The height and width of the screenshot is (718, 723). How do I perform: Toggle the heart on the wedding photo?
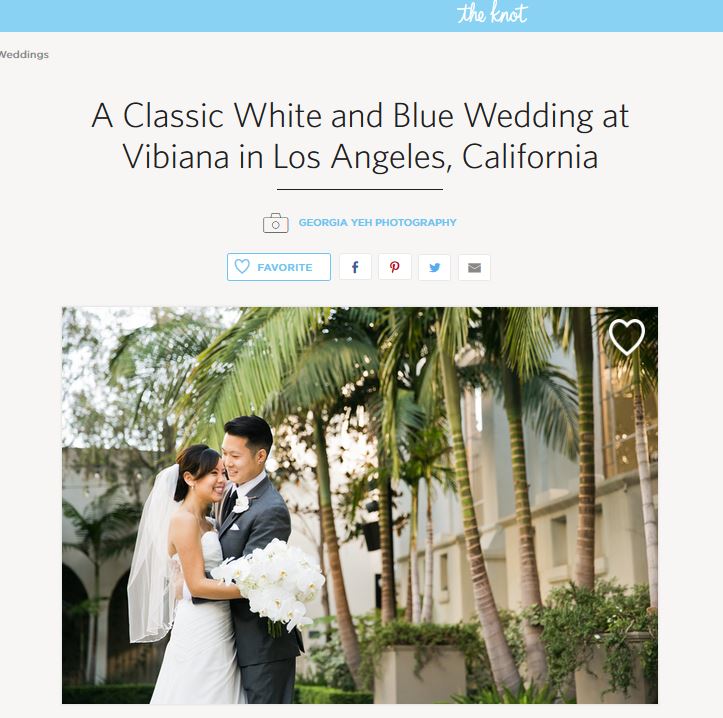pos(627,337)
